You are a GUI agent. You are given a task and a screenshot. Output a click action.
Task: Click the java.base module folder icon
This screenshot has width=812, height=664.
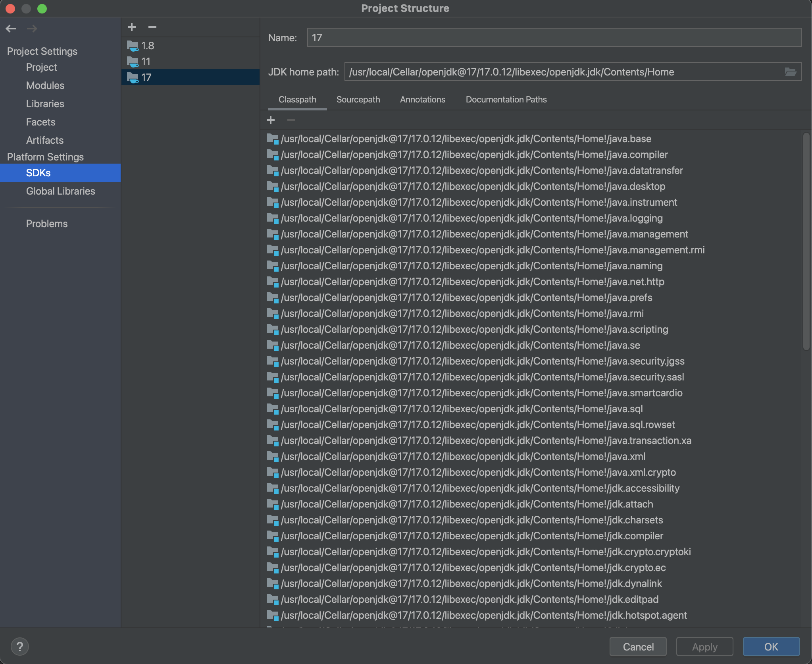(x=272, y=139)
